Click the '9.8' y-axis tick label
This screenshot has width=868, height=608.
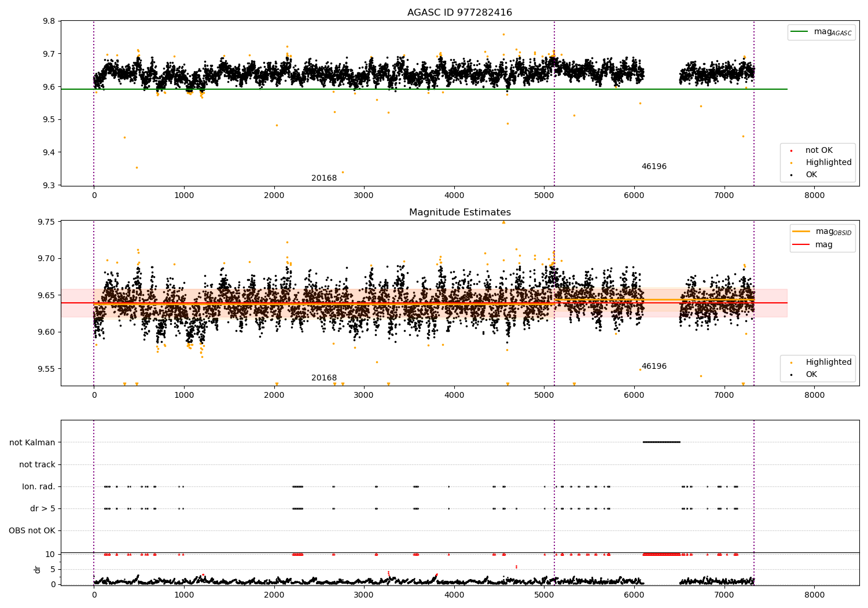[x=50, y=21]
